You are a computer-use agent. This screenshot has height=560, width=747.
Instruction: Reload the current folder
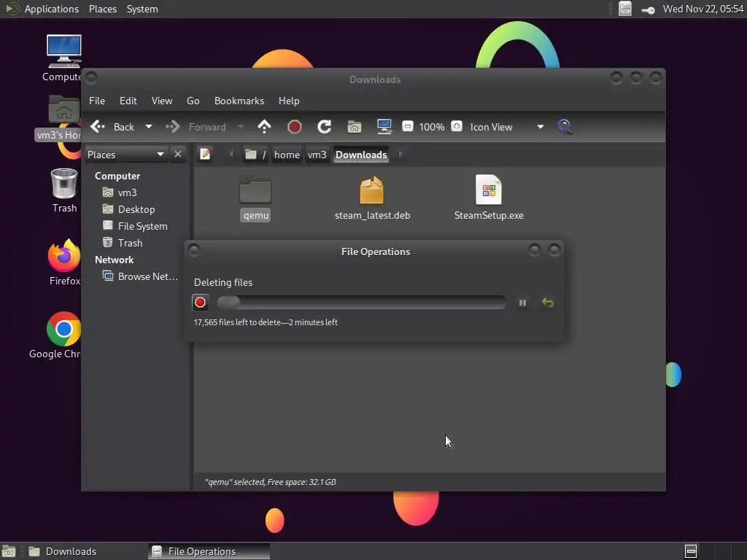click(325, 127)
